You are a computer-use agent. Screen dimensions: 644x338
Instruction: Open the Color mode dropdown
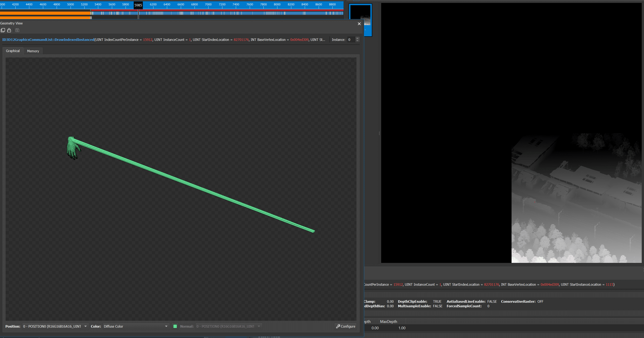(136, 326)
